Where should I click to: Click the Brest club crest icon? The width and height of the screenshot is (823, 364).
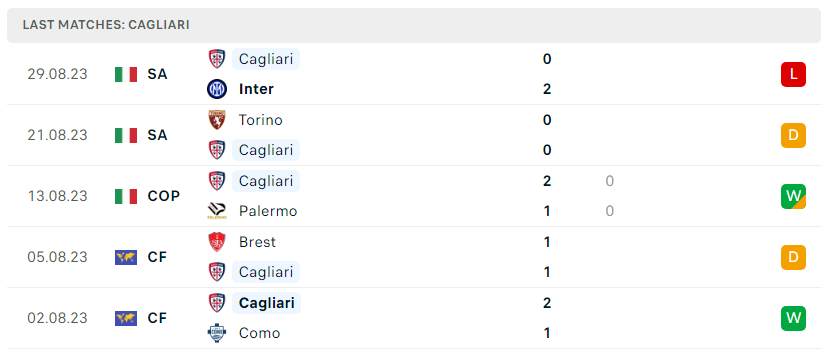click(x=217, y=242)
